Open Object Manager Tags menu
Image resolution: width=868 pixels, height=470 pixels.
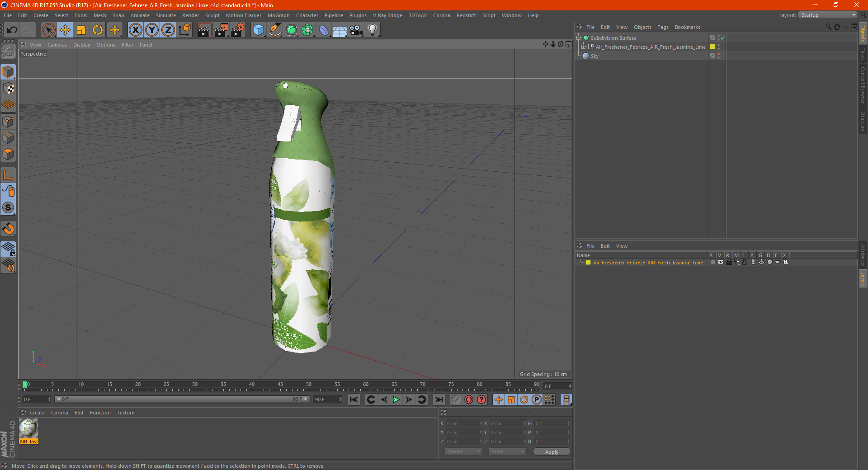click(663, 27)
